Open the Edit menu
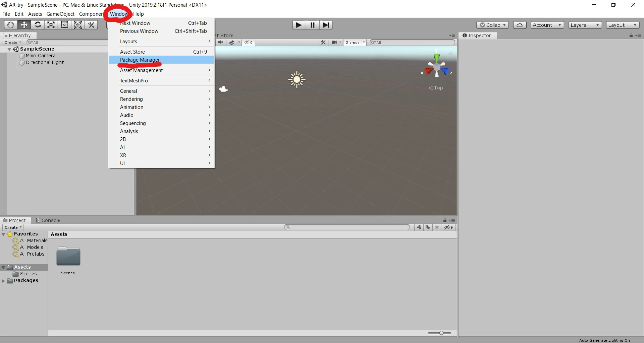Screen dimensions: 644x343 (19, 14)
